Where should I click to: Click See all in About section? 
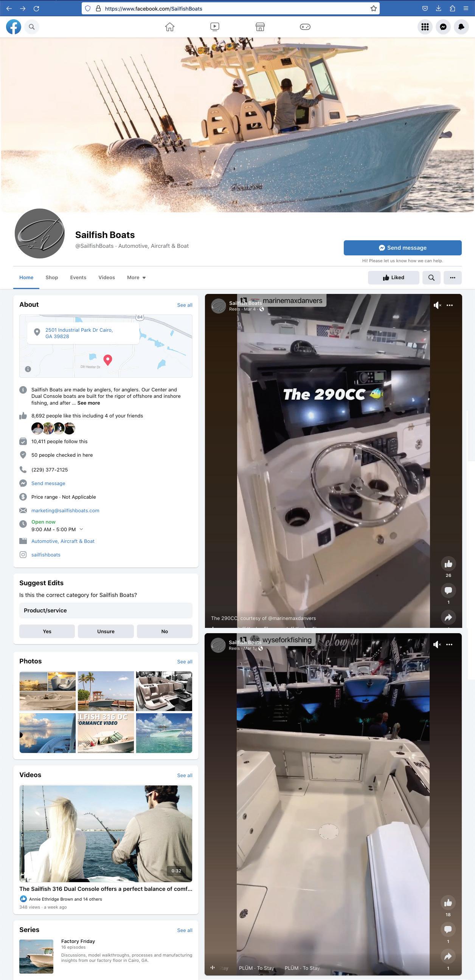pos(185,305)
